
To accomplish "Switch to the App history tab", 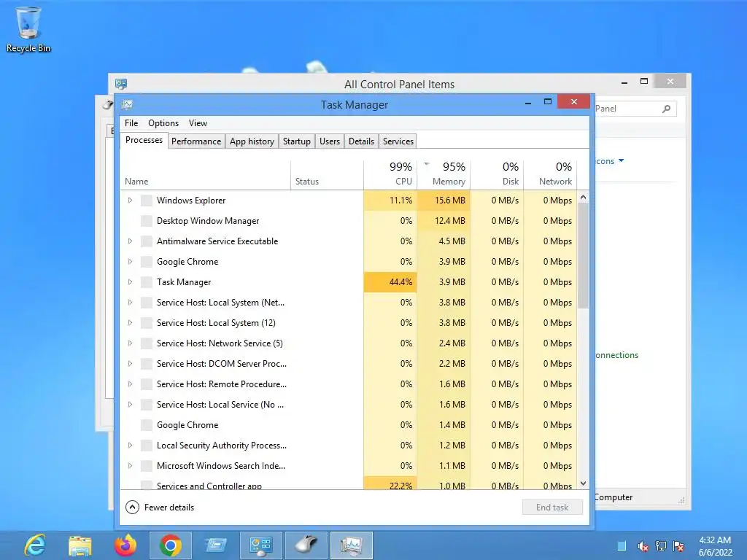I will [252, 141].
